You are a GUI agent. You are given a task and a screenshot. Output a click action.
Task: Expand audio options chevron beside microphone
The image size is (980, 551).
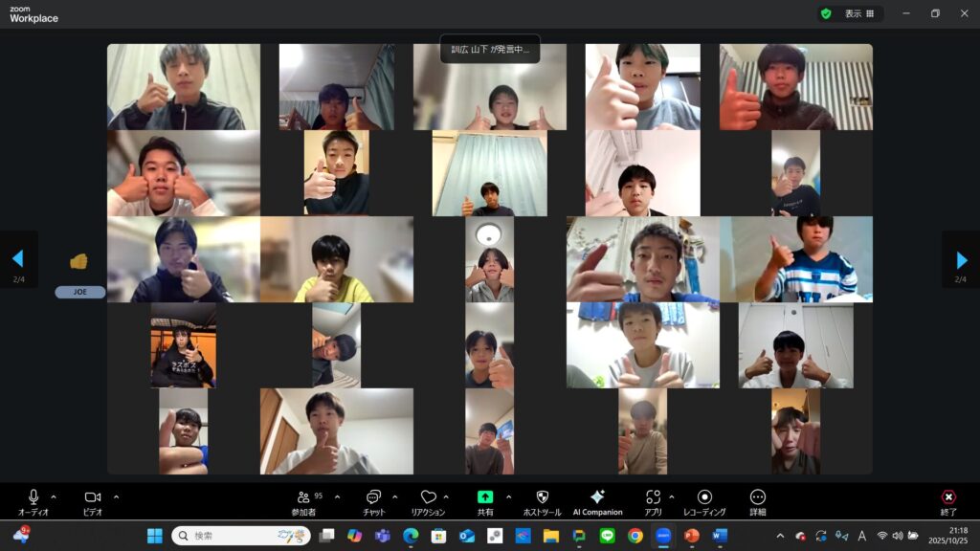click(54, 496)
